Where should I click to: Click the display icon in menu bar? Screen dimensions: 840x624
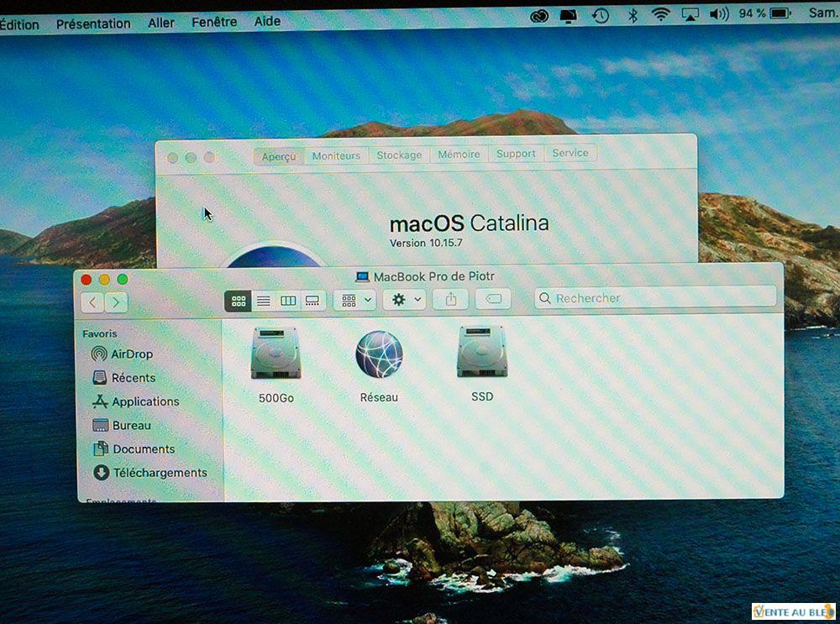coord(569,16)
